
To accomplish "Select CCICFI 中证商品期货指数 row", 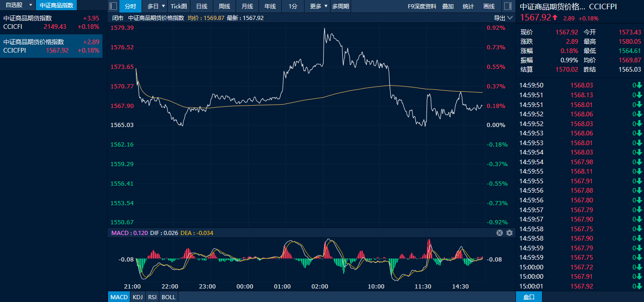I will pyautogui.click(x=51, y=22).
